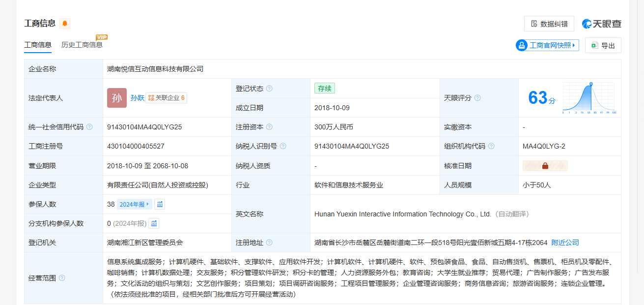Screen dimensions: 644x305
Task: Click question mark icon beside 经营范围
Action: tap(62, 278)
